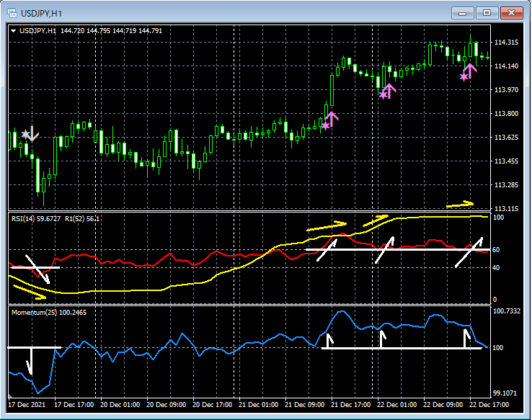Viewport: 532px width, 420px height.
Task: Click the 21 Dec 09:00 time label
Action: tap(305, 405)
